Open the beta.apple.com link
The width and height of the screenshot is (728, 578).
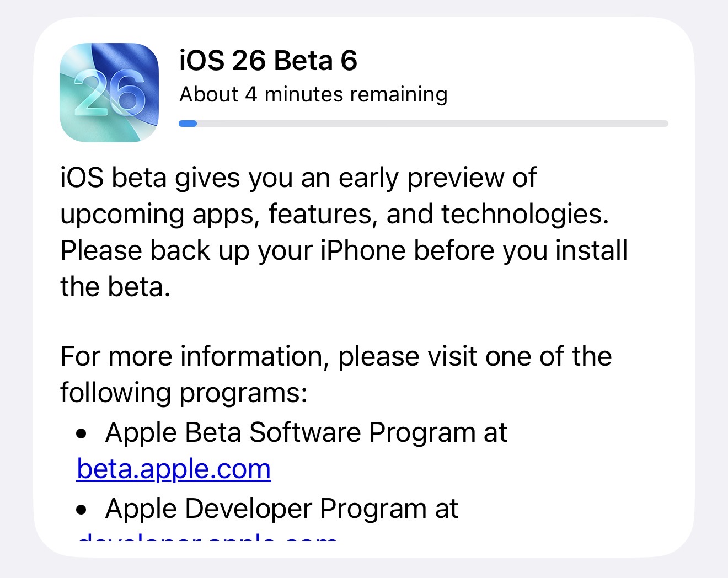pyautogui.click(x=174, y=469)
